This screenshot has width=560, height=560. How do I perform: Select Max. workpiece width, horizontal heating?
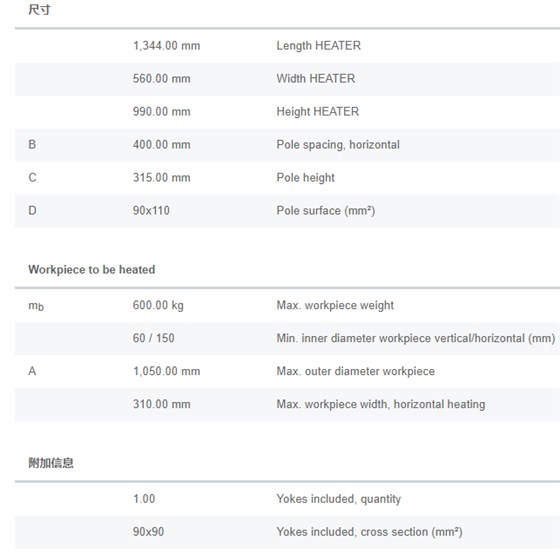pos(381,404)
